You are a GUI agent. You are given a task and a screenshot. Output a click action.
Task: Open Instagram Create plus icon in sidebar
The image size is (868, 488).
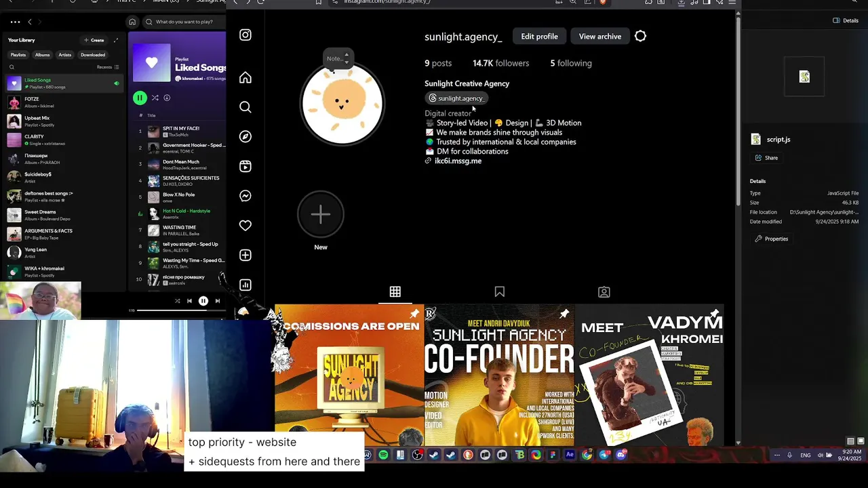(x=245, y=255)
